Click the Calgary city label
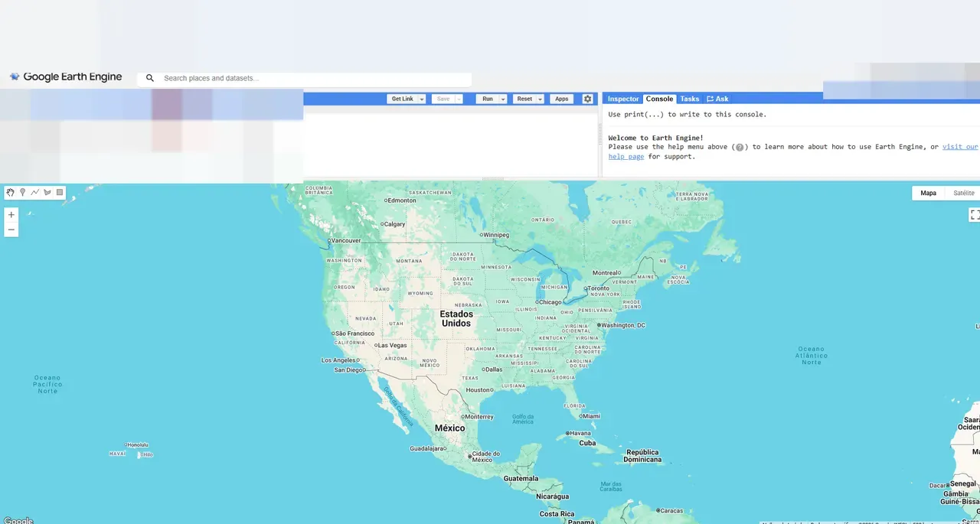 point(394,224)
